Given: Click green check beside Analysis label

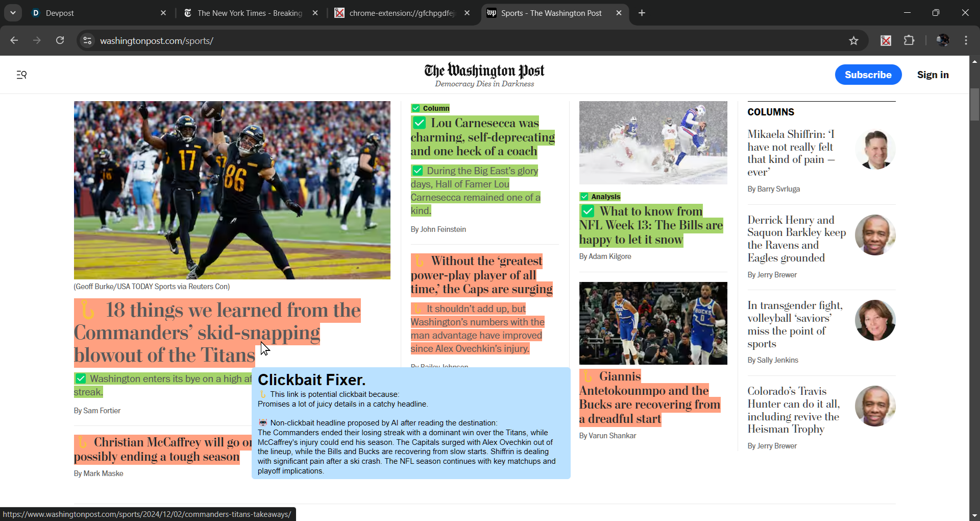Looking at the screenshot, I should tap(584, 197).
